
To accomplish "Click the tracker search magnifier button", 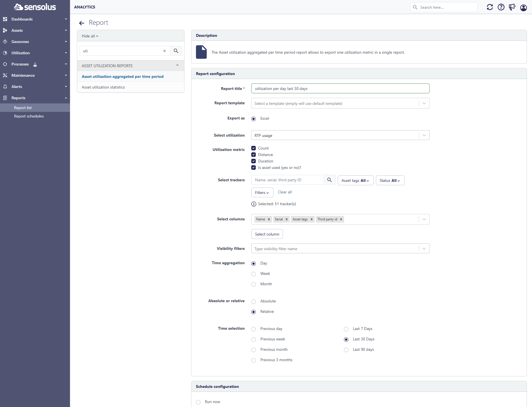I will 330,180.
